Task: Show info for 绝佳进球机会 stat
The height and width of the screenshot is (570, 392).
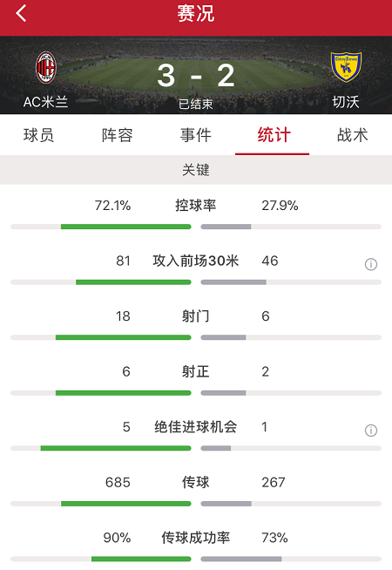Action: click(x=371, y=431)
